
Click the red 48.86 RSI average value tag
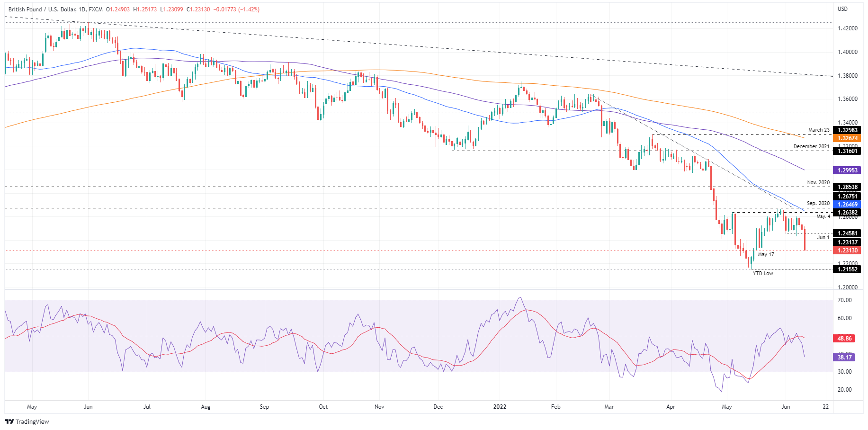(x=844, y=338)
